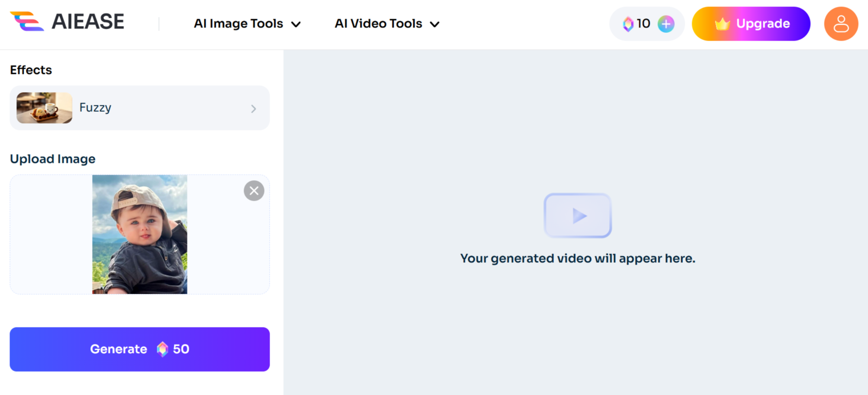
Task: Click the Fuzzy effect row
Action: coord(140,108)
